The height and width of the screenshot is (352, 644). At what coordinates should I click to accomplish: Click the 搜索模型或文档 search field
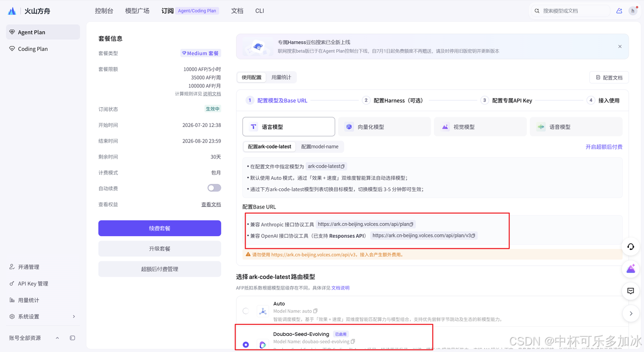pyautogui.click(x=570, y=11)
